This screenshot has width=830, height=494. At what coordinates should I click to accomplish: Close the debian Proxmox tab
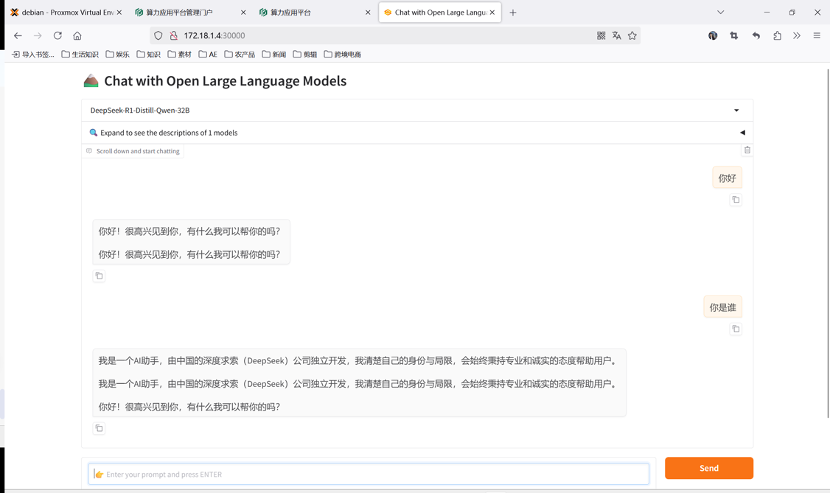pos(119,12)
